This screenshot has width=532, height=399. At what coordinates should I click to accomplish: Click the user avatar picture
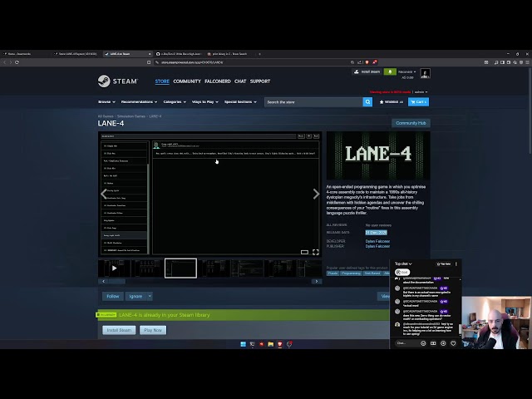[x=425, y=73]
